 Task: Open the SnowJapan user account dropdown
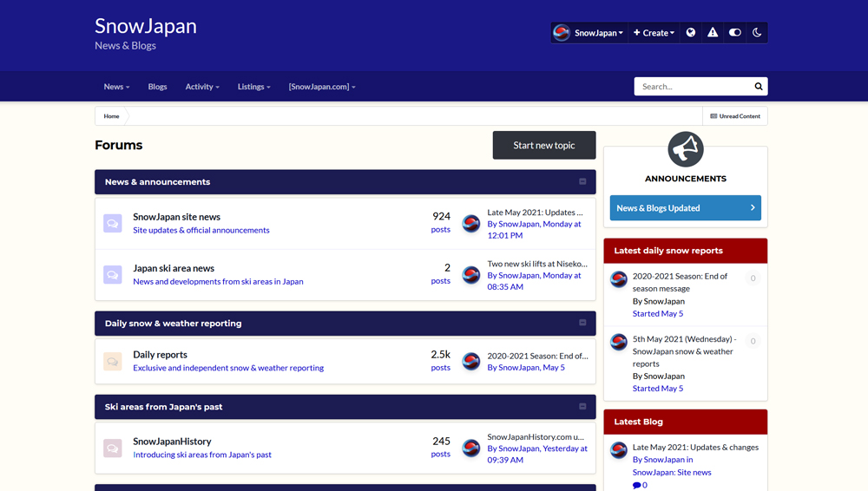[x=589, y=33]
